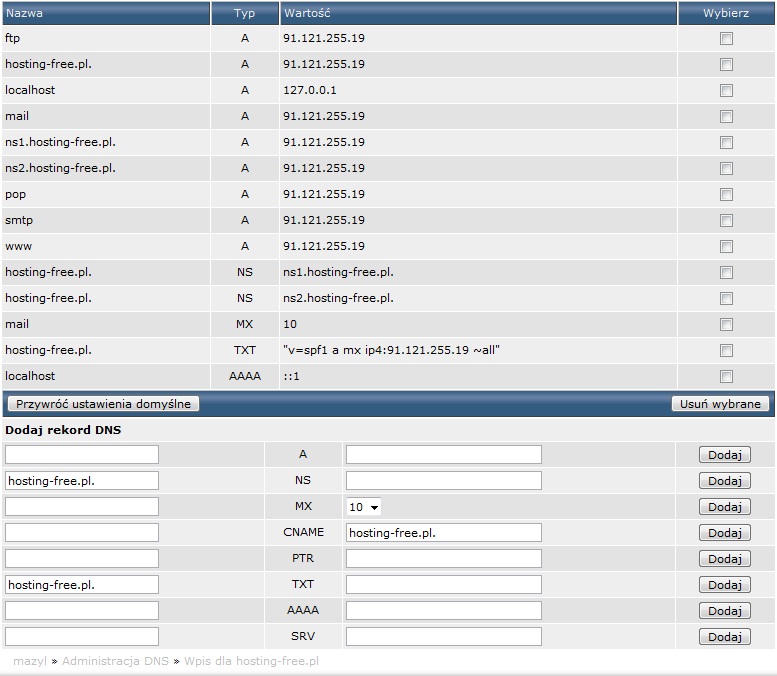Check the smtp record checkbox

tap(726, 221)
